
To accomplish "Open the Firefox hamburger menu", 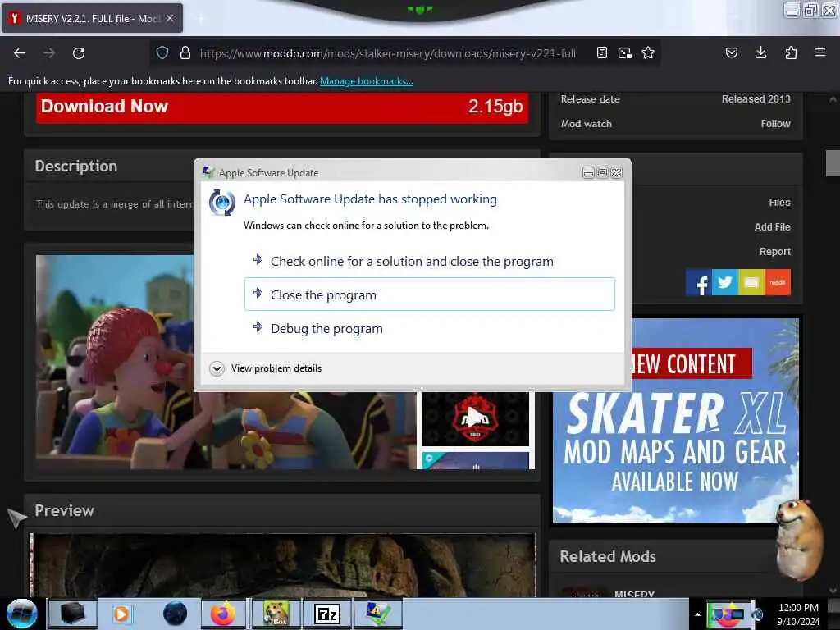I will (820, 52).
